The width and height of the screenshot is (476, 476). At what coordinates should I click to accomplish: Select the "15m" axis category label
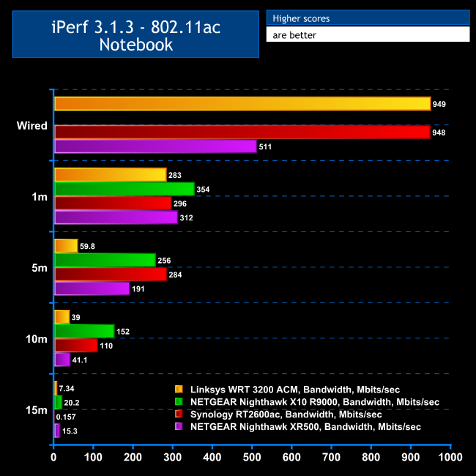click(37, 410)
